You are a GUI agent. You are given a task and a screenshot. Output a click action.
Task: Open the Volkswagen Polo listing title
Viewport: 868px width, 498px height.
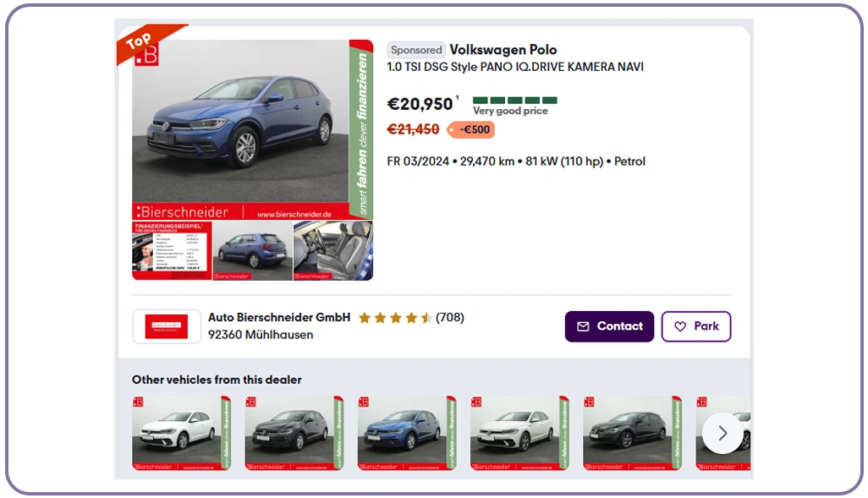[503, 50]
